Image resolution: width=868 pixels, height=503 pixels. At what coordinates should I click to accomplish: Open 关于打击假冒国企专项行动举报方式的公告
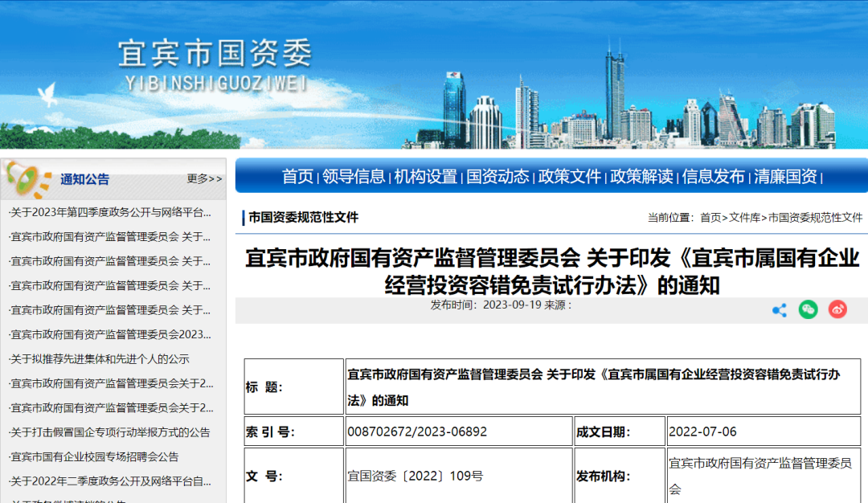point(110,432)
